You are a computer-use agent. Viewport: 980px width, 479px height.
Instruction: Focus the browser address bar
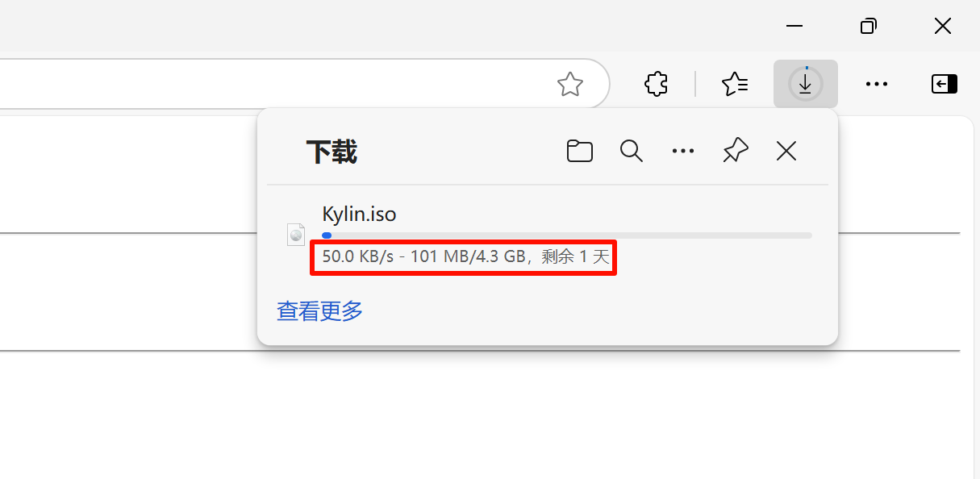pyautogui.click(x=274, y=84)
